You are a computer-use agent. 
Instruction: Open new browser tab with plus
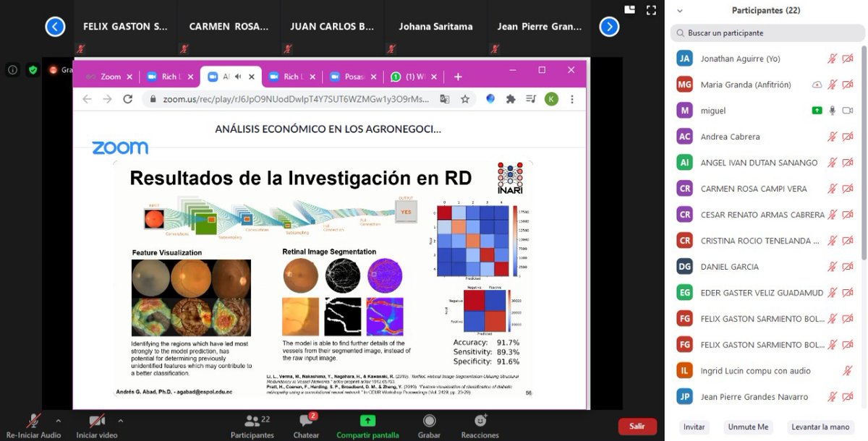458,77
